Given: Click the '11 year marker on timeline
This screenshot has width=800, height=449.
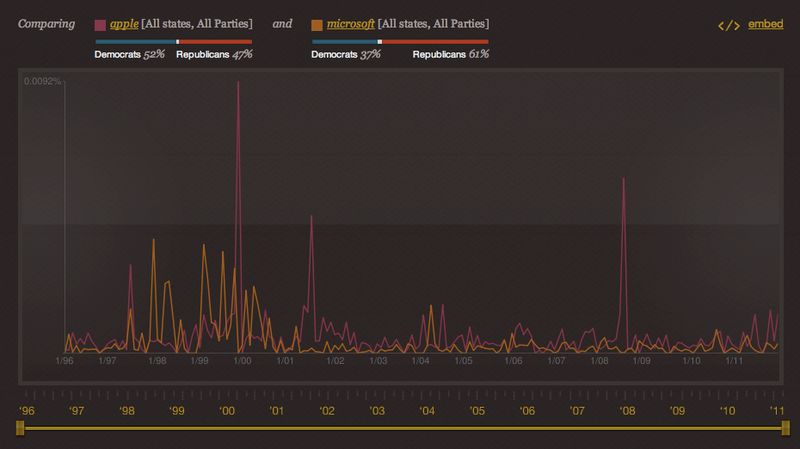Looking at the screenshot, I should [x=777, y=411].
